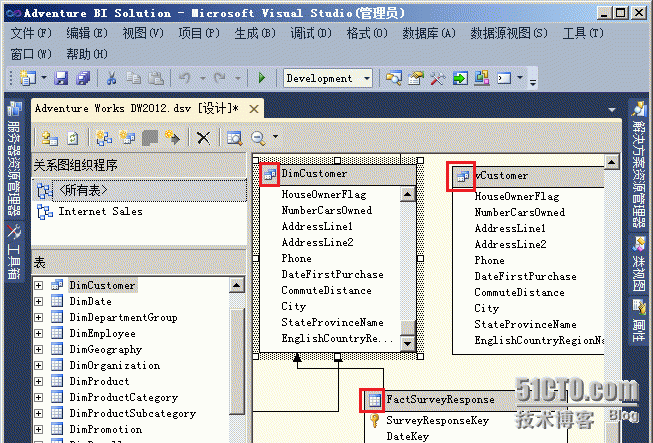Open the 视图(V) menu
The image size is (653, 443).
pos(143,33)
